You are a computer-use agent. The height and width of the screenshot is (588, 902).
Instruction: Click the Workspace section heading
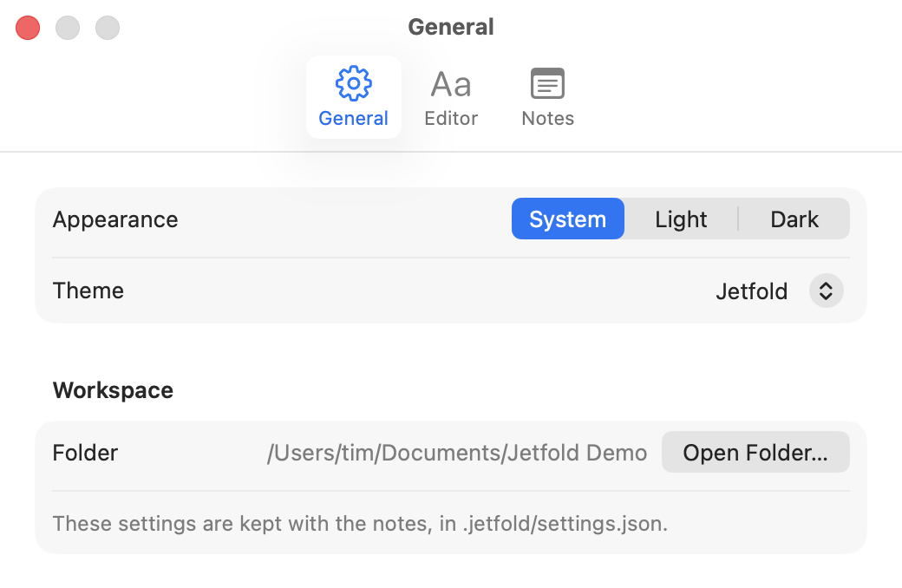click(113, 390)
